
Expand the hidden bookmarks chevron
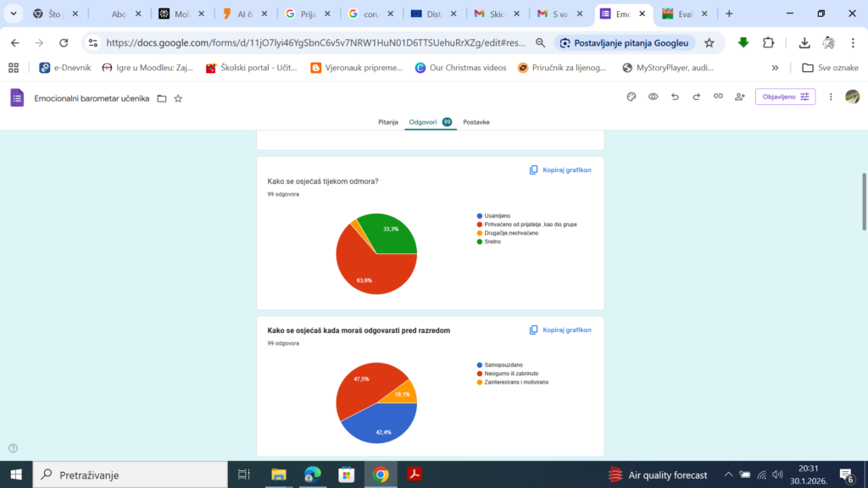click(775, 68)
